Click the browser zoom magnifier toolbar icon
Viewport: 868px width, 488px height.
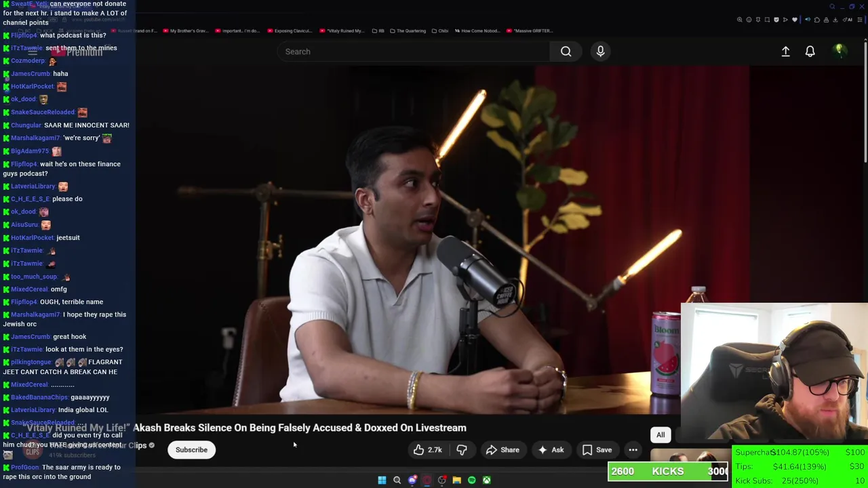coord(739,20)
